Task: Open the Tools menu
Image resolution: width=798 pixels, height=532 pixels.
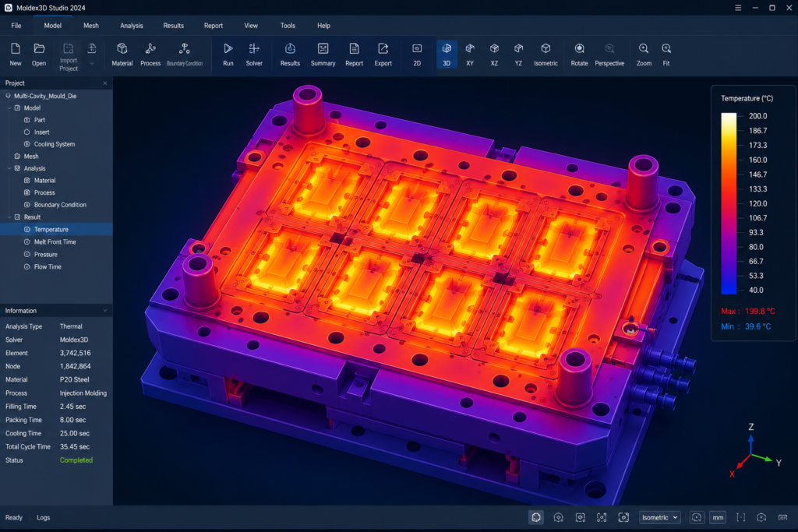Action: pyautogui.click(x=288, y=26)
